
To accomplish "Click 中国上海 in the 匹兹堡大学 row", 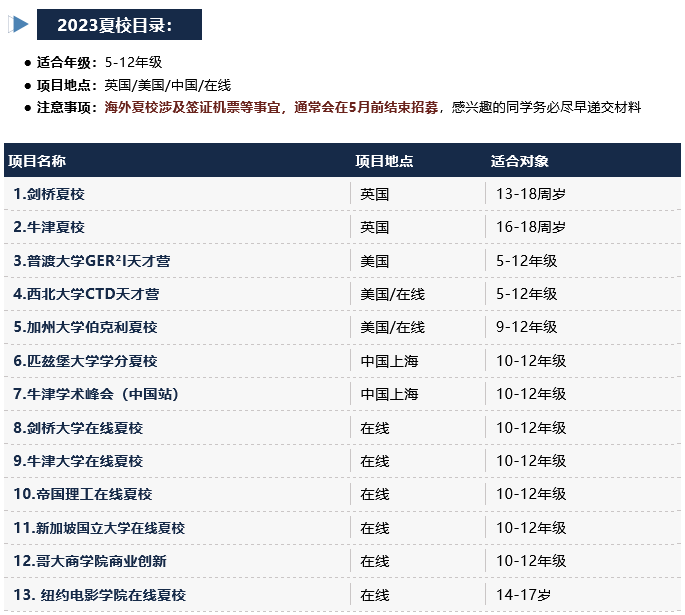I will [389, 361].
